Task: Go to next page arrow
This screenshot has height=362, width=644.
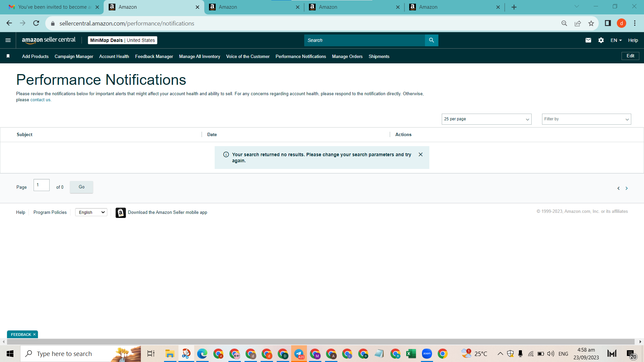Action: click(627, 188)
